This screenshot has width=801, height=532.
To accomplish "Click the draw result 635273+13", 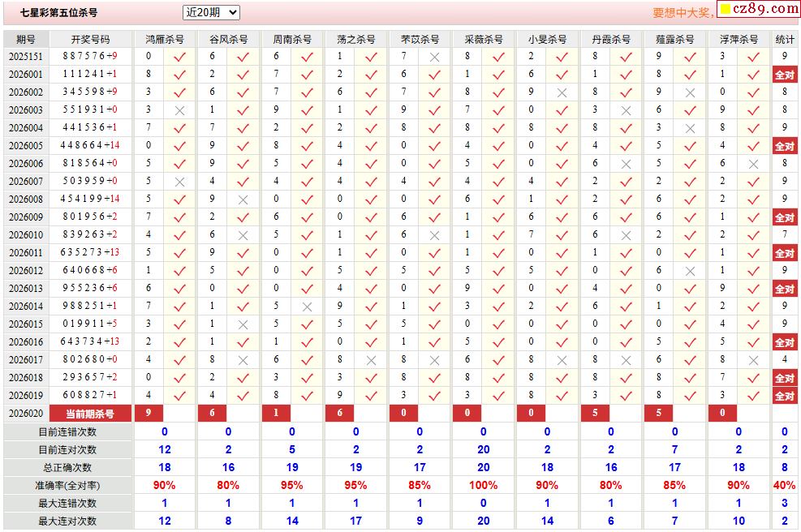I will pyautogui.click(x=90, y=252).
